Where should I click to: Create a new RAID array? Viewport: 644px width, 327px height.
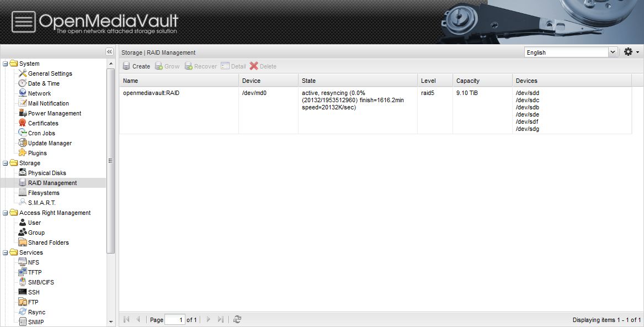click(137, 66)
